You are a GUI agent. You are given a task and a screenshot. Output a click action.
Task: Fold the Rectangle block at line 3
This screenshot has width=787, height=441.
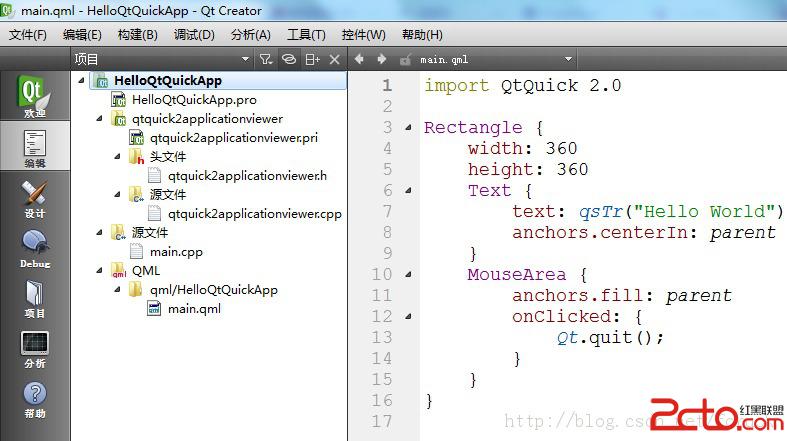[x=409, y=127]
